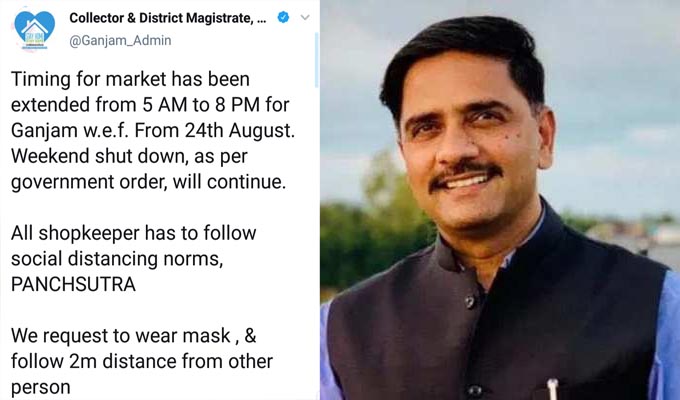The image size is (680, 400).
Task: Click 'government order, will continue' line
Action: 148,182
